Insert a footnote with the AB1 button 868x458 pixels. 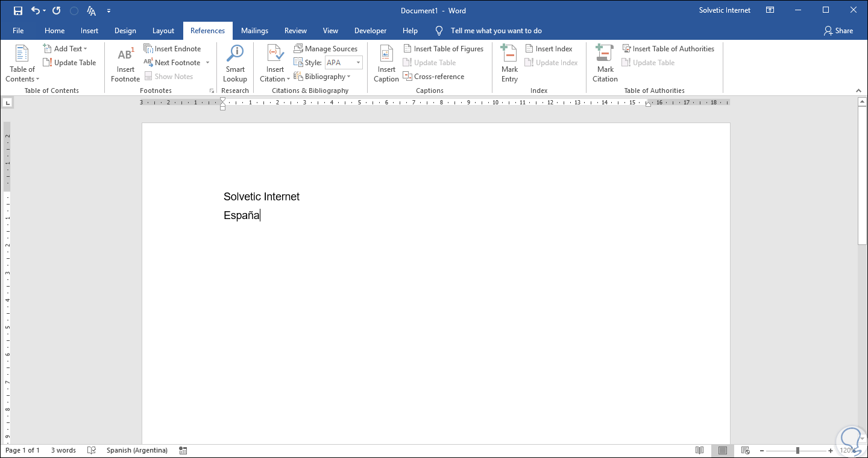pyautogui.click(x=125, y=63)
